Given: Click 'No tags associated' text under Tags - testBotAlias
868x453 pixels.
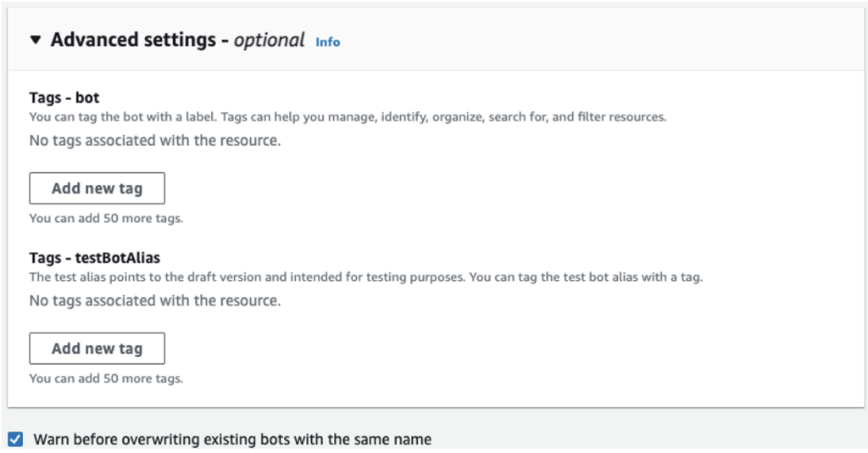Looking at the screenshot, I should pyautogui.click(x=154, y=300).
